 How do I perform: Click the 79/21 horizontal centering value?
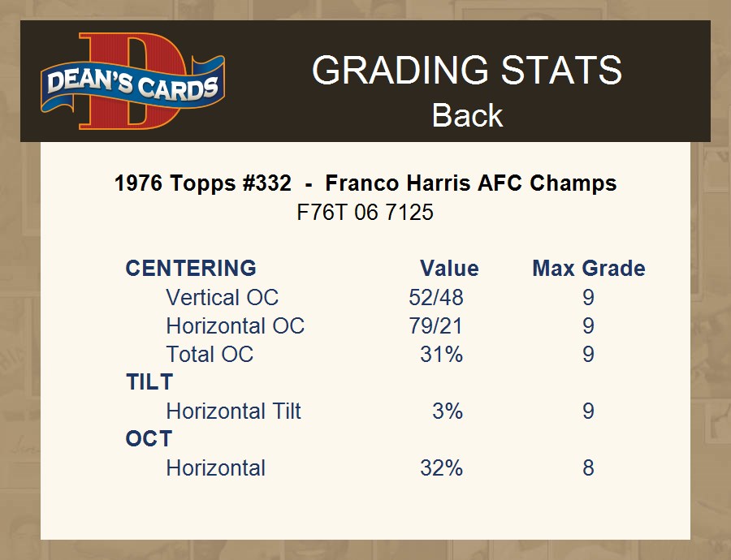click(436, 326)
